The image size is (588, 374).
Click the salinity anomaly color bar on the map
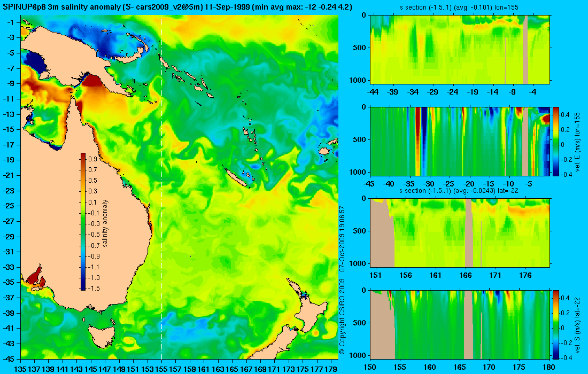point(83,222)
